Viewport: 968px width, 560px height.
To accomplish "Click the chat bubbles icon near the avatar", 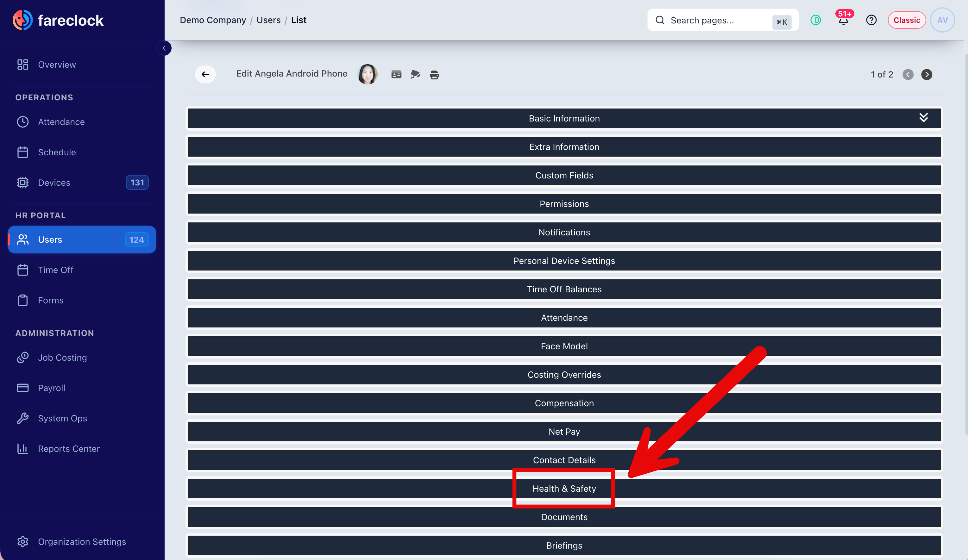I will click(415, 74).
